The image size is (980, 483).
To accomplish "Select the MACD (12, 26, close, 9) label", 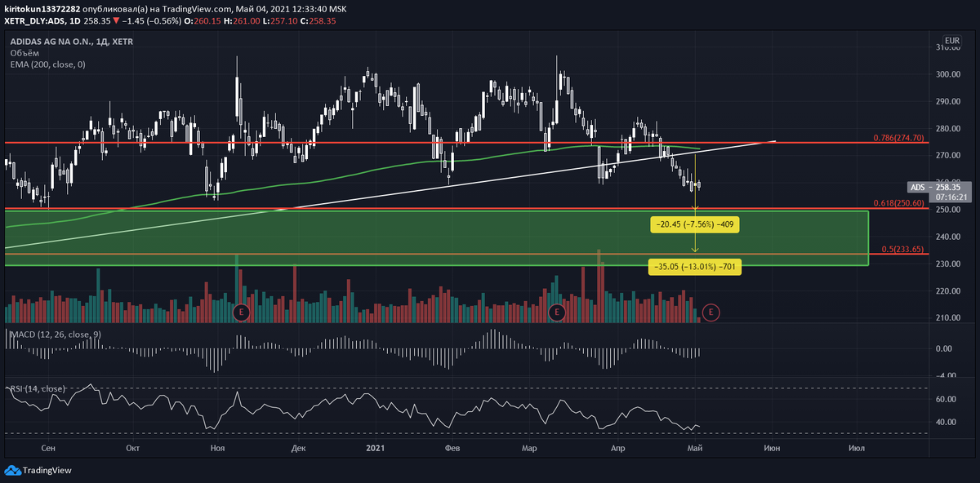I will (x=56, y=335).
